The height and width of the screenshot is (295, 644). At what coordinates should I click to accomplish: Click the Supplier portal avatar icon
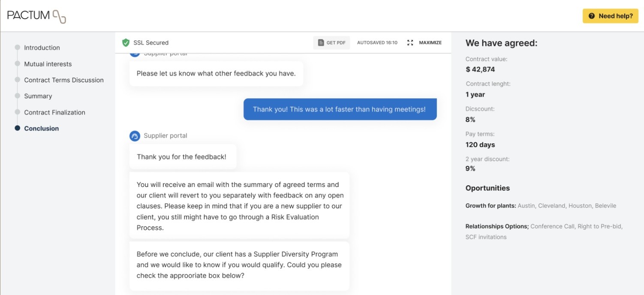click(x=135, y=136)
